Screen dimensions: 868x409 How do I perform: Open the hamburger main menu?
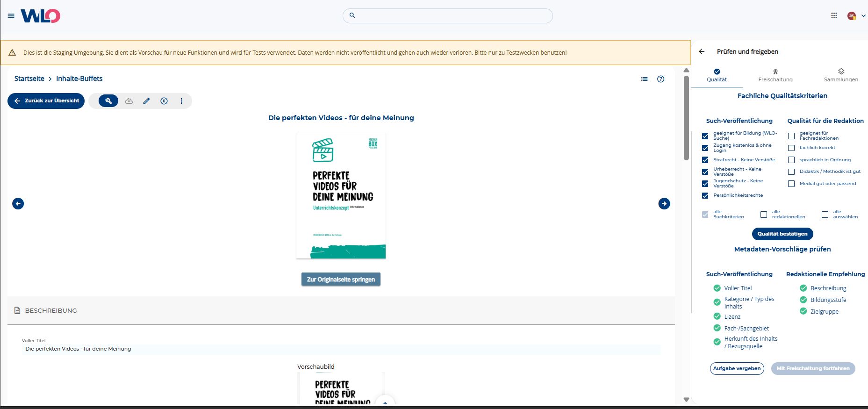point(11,16)
